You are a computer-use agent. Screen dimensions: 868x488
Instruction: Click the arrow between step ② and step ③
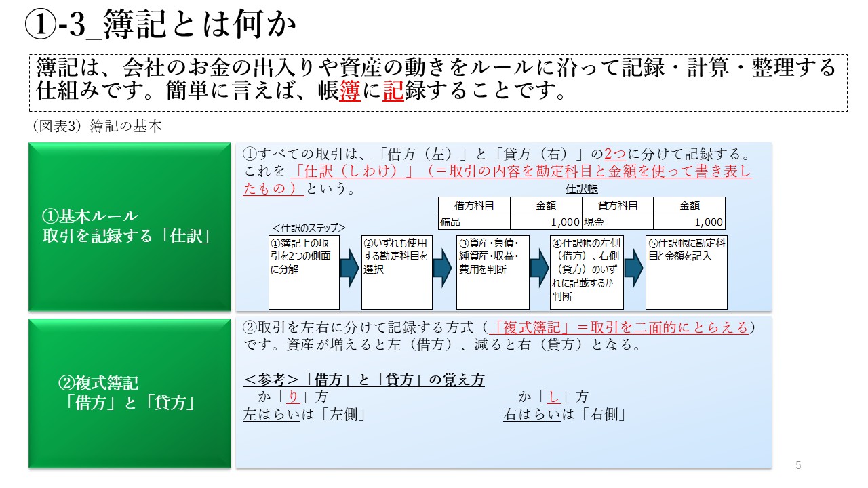click(x=442, y=268)
